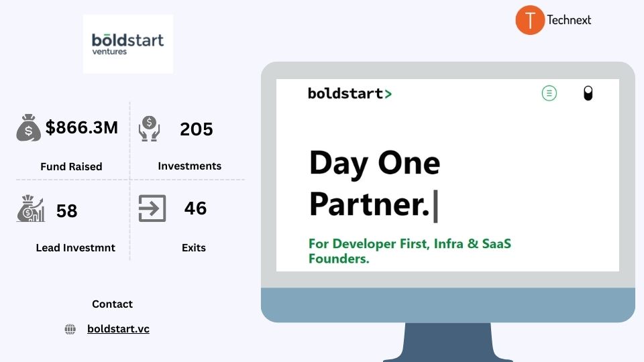Open the green circular hamburger menu
644x362 pixels.
[x=549, y=93]
